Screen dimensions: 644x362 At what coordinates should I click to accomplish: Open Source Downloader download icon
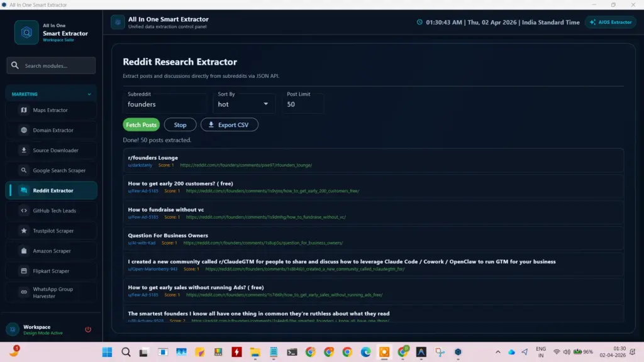point(24,150)
